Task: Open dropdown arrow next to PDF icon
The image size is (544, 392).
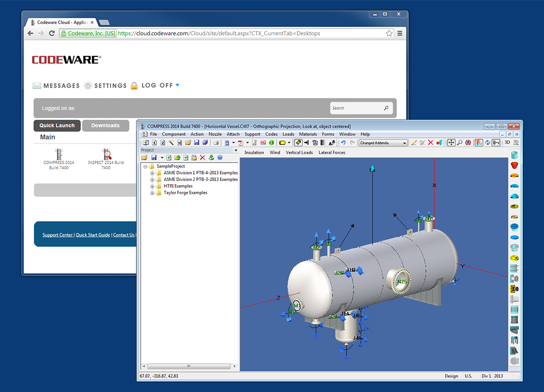Action: click(x=247, y=142)
